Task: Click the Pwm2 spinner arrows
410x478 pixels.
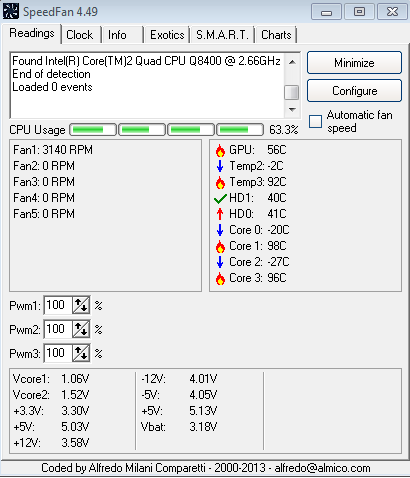Action: point(81,329)
